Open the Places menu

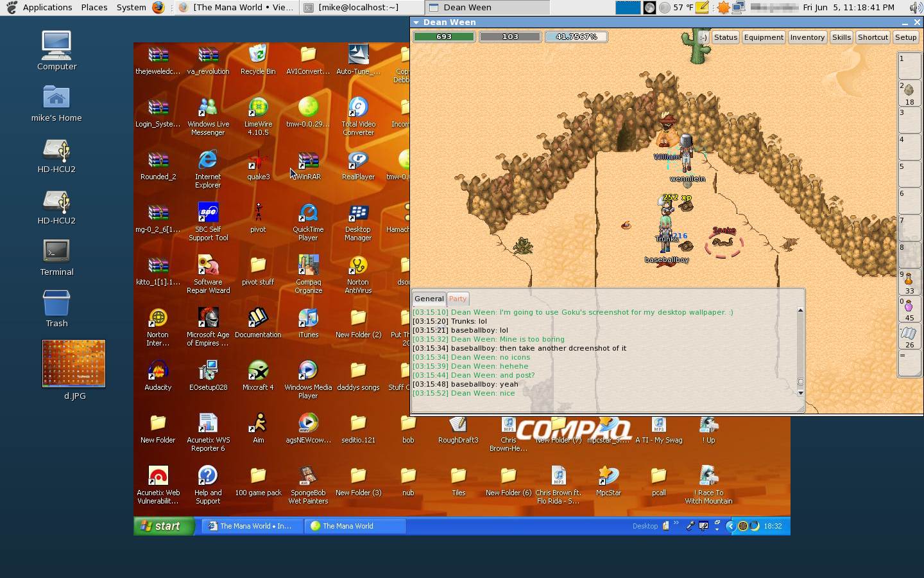coord(94,8)
